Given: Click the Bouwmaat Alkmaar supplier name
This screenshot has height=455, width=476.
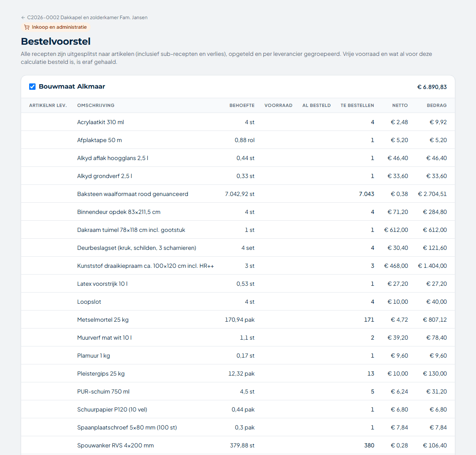Looking at the screenshot, I should pyautogui.click(x=72, y=87).
